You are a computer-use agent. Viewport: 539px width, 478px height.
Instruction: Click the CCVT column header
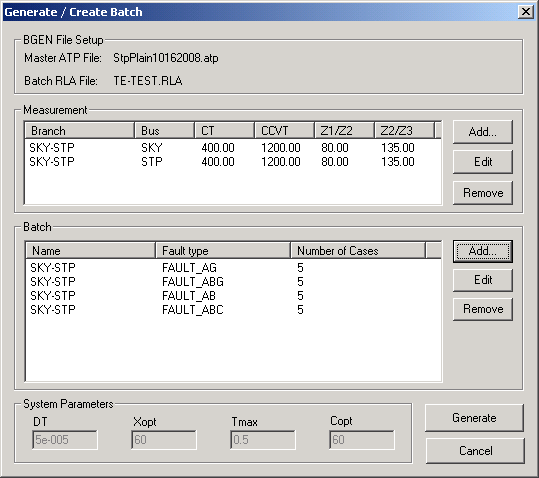284,131
